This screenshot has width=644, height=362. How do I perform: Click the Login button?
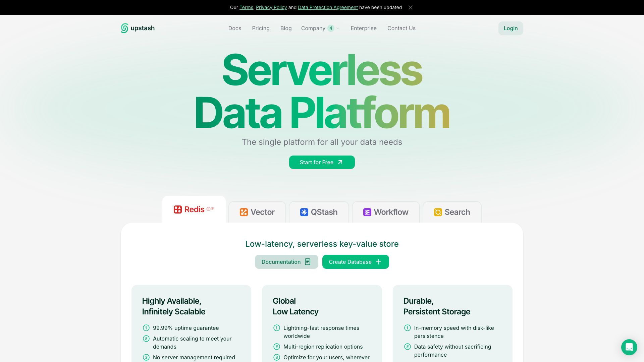(x=511, y=28)
